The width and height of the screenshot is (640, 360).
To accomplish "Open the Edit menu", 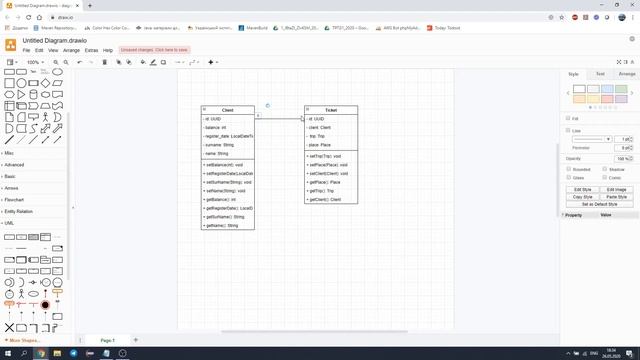I will pyautogui.click(x=39, y=50).
